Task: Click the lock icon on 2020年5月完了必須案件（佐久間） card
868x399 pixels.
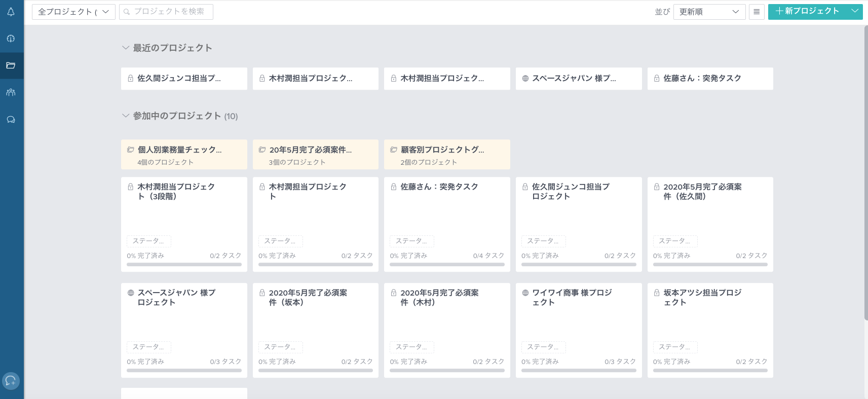Action: pyautogui.click(x=657, y=187)
